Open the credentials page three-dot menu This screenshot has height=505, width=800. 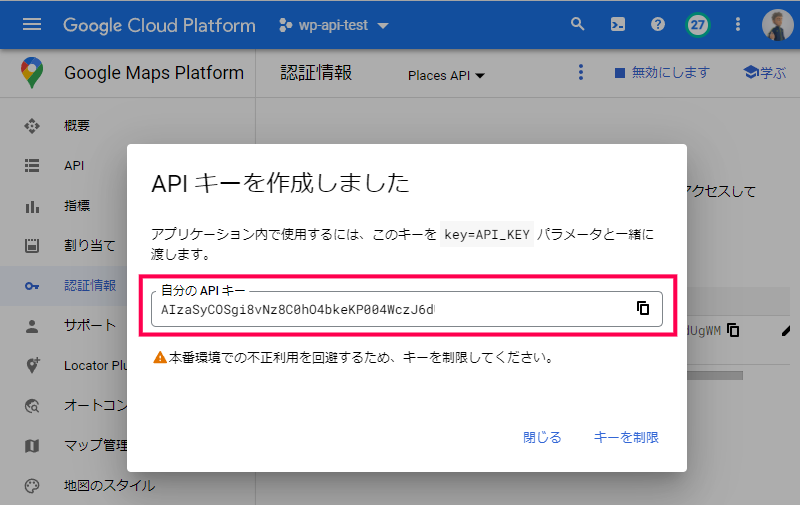click(580, 72)
